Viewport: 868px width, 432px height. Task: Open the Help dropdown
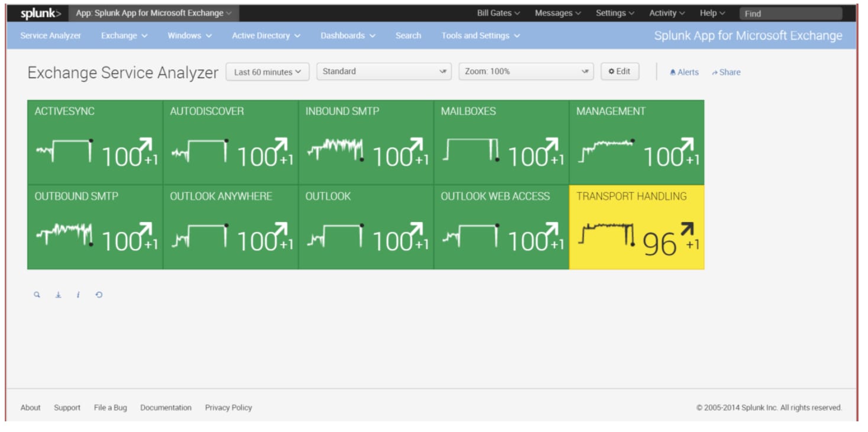(x=712, y=13)
